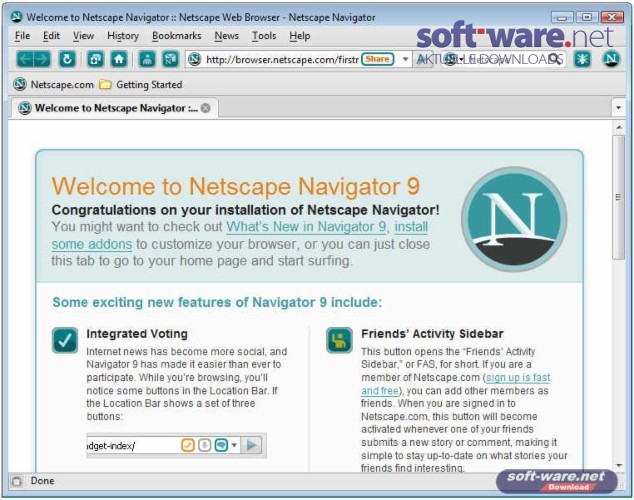This screenshot has width=634, height=500.
Task: Open a new tab via toolbar icon
Action: 96,59
